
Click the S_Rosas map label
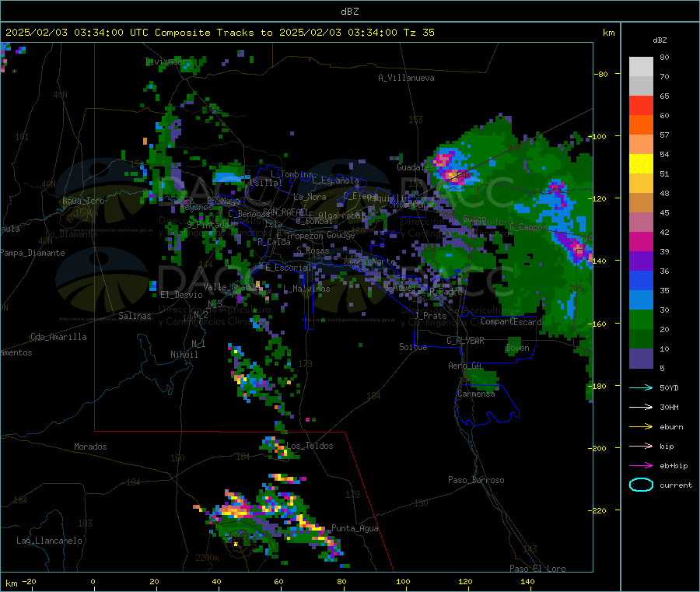(313, 250)
